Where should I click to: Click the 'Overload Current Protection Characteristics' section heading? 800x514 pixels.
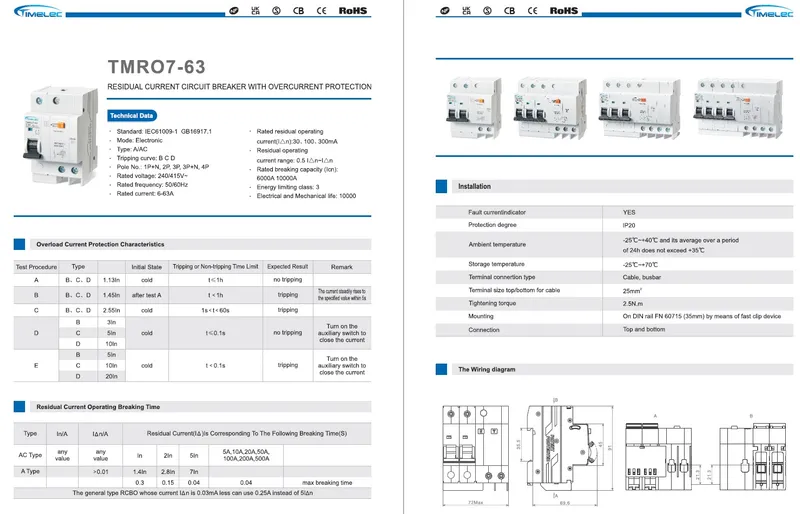coord(100,244)
